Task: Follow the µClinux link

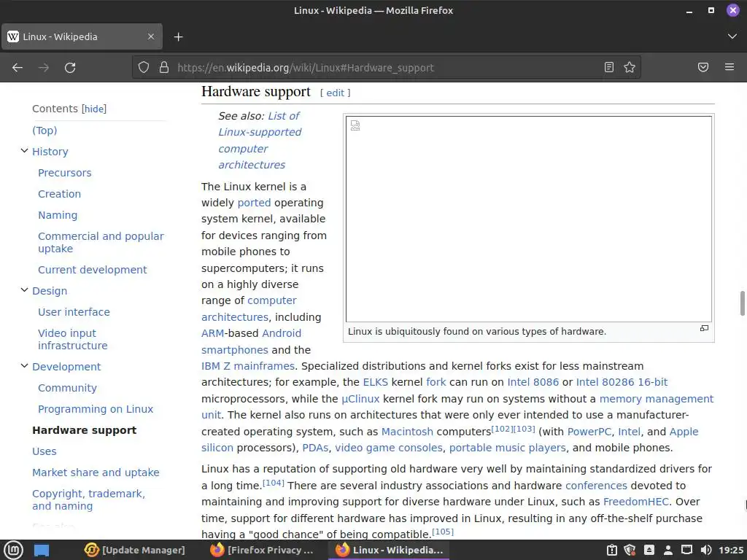Action: pos(360,399)
